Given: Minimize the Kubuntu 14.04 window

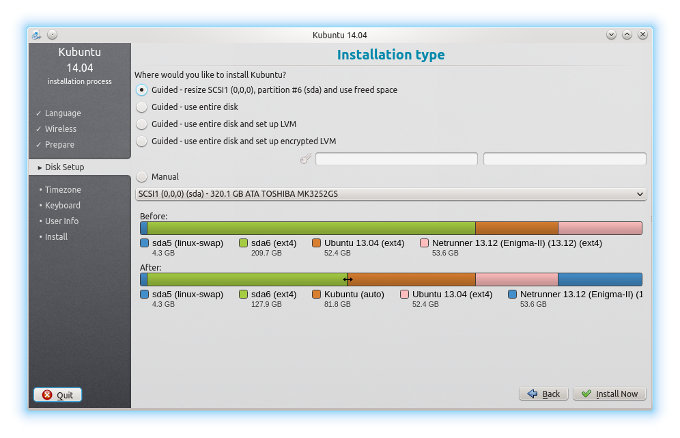Looking at the screenshot, I should click(x=611, y=35).
